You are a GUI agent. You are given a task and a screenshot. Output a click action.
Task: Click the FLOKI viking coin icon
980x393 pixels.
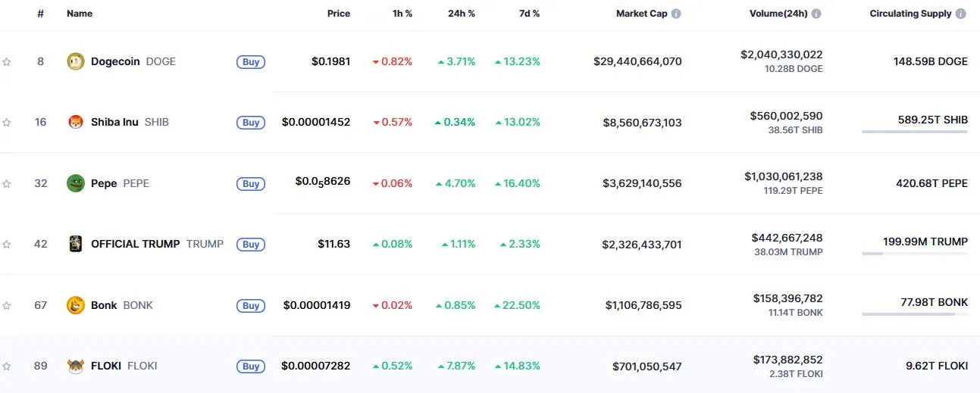pyautogui.click(x=75, y=366)
